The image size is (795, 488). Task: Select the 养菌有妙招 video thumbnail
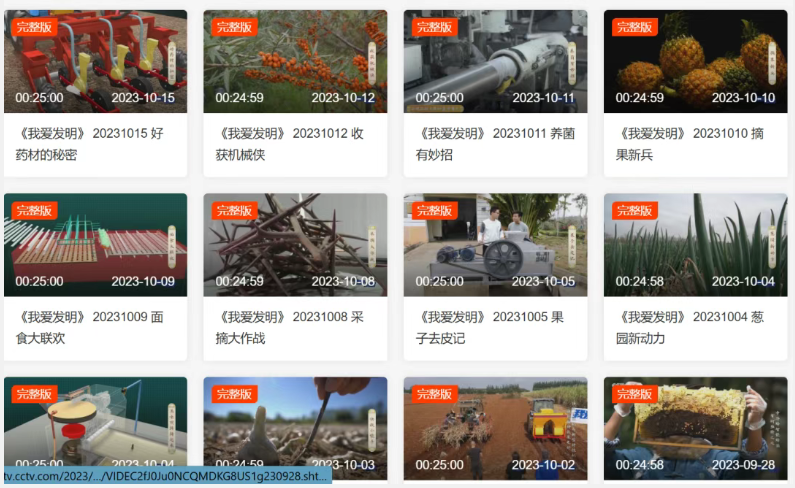[x=495, y=62]
